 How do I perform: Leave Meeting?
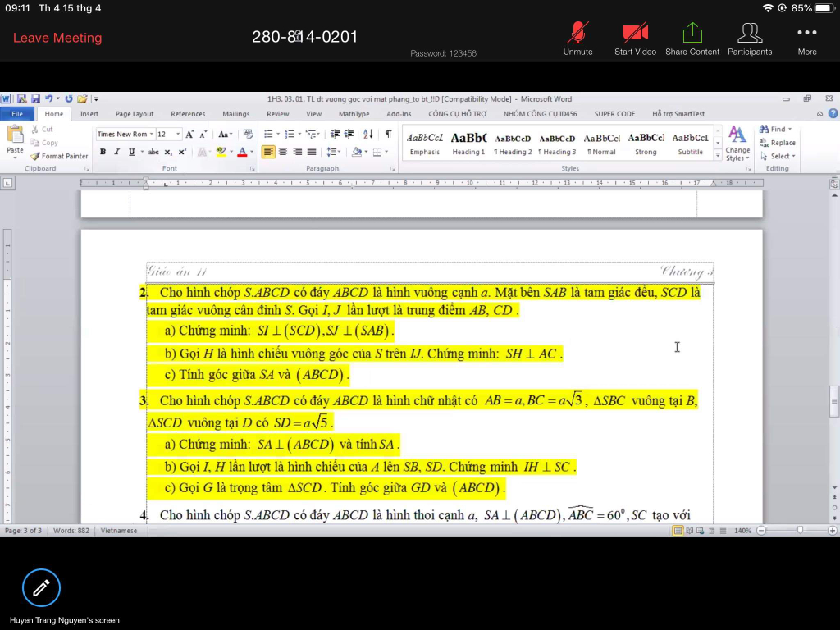tap(57, 38)
